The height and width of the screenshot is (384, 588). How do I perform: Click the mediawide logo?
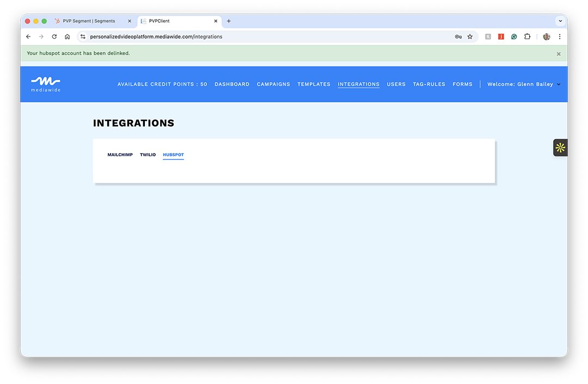coord(46,84)
